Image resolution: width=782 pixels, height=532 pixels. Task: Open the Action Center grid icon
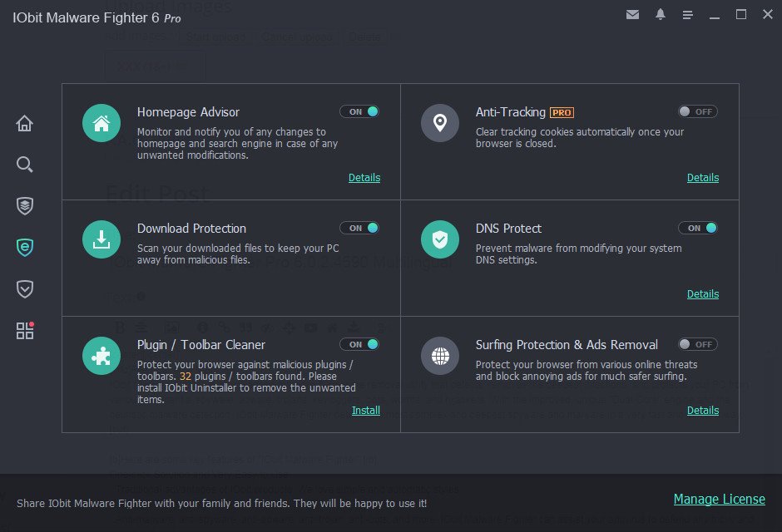tap(25, 331)
